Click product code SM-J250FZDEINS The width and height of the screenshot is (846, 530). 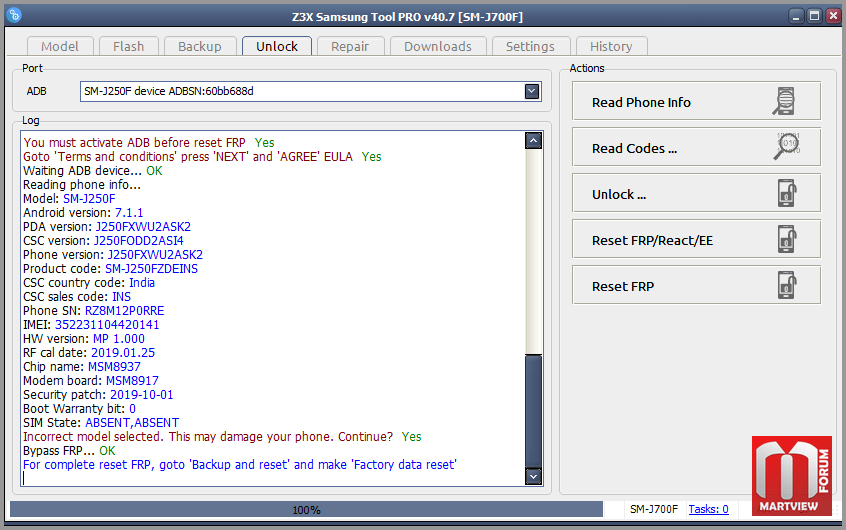click(x=152, y=269)
